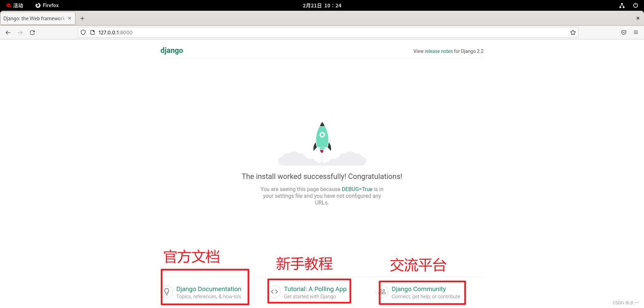Click the DEBUG=True link

tap(357, 189)
